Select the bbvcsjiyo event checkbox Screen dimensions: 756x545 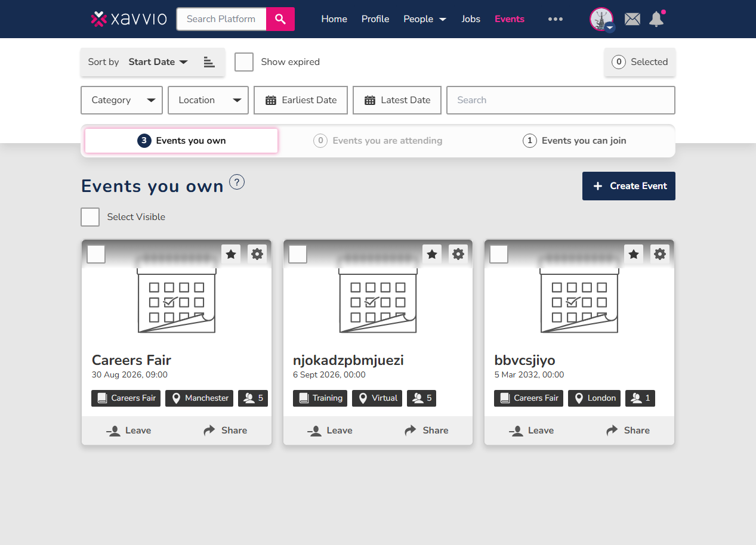pyautogui.click(x=499, y=254)
